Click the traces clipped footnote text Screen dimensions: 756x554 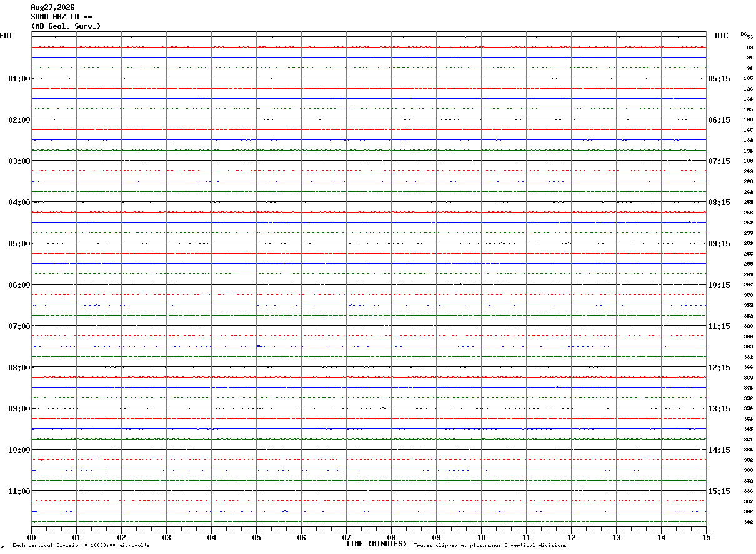click(490, 546)
